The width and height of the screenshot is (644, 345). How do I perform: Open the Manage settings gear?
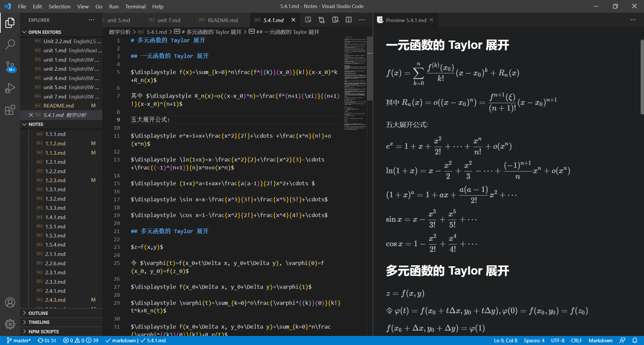(x=10, y=324)
